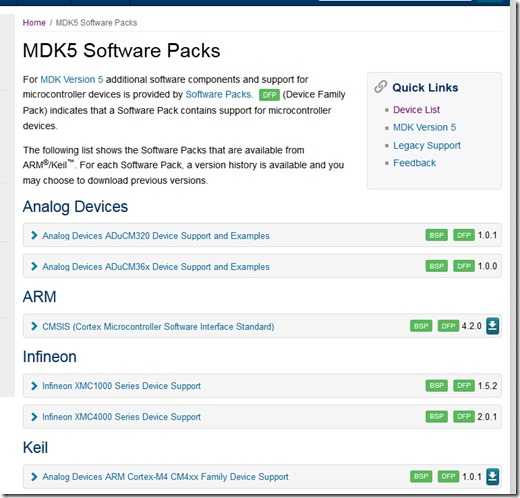Viewport: 520px width, 498px height.
Task: Click the DFP badge on XMC4000 row
Action: [x=464, y=416]
